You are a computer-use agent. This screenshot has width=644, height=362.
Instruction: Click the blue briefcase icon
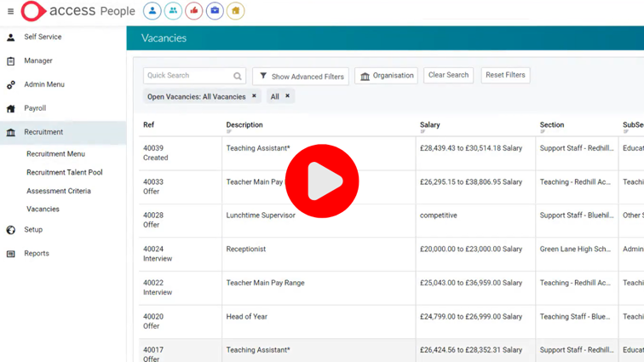pyautogui.click(x=215, y=11)
